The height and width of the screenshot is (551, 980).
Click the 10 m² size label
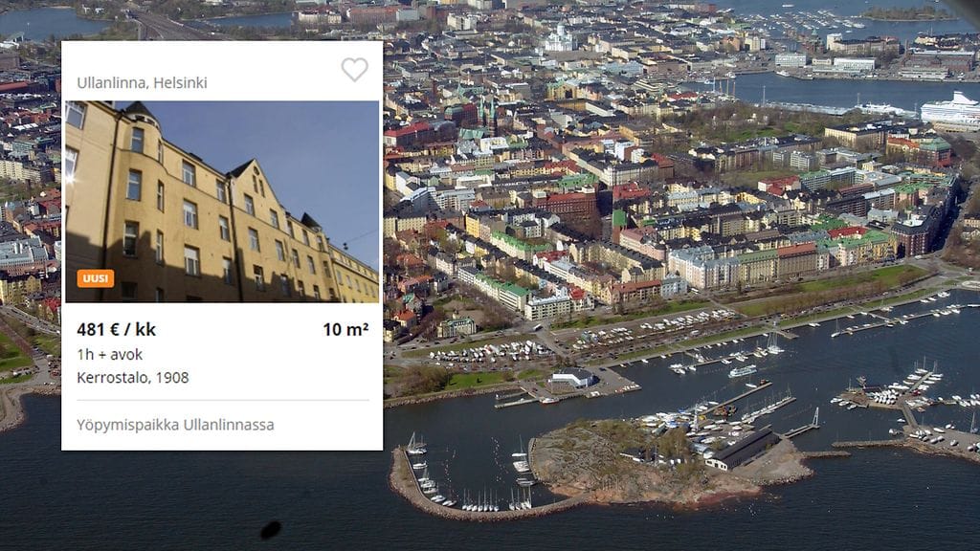[345, 329]
